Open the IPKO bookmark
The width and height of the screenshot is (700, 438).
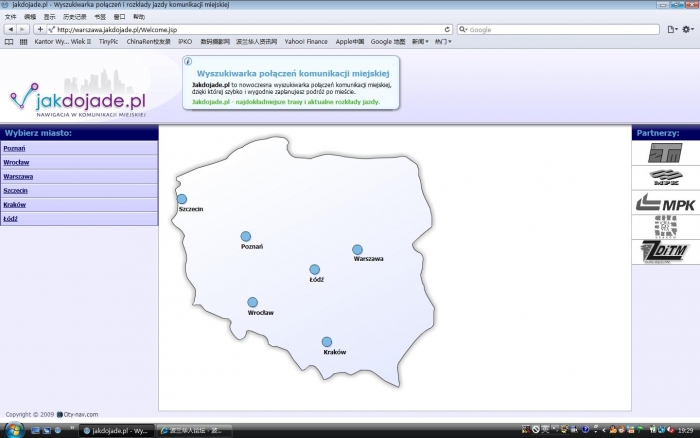[185, 42]
